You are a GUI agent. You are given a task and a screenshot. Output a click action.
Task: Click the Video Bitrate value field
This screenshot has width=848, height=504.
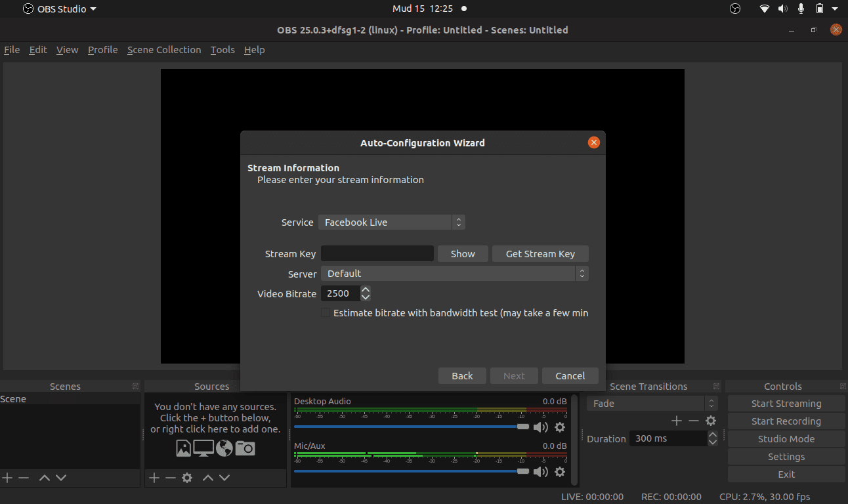click(340, 293)
